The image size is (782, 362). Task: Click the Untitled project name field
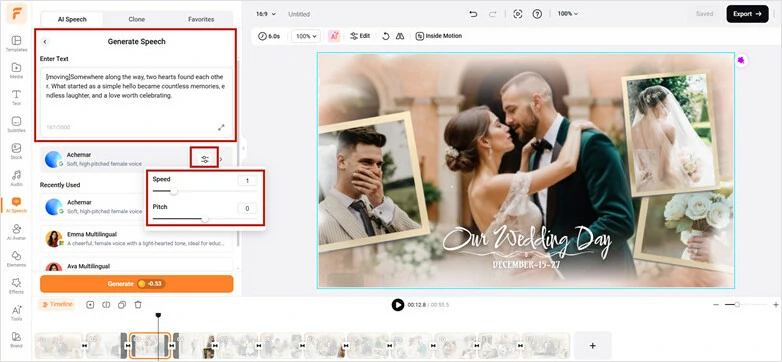coord(299,14)
